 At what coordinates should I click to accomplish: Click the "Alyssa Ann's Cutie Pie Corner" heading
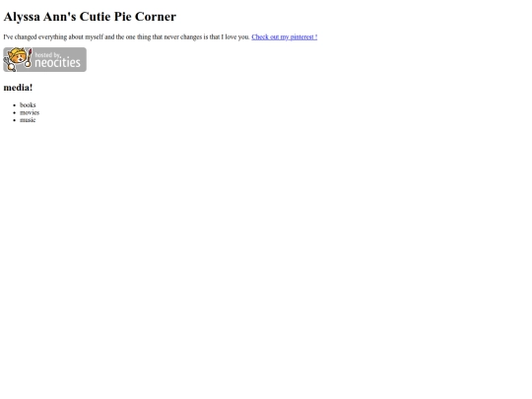[90, 17]
